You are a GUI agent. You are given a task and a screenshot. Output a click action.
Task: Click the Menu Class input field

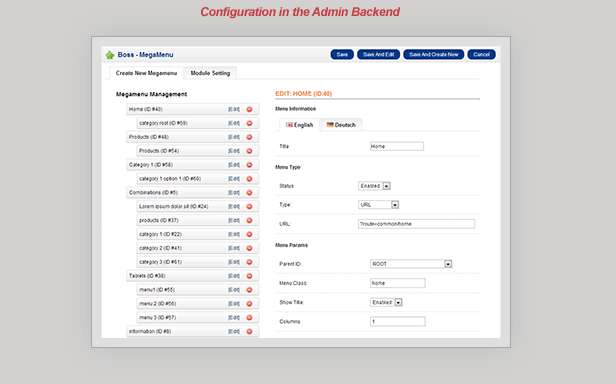(398, 283)
